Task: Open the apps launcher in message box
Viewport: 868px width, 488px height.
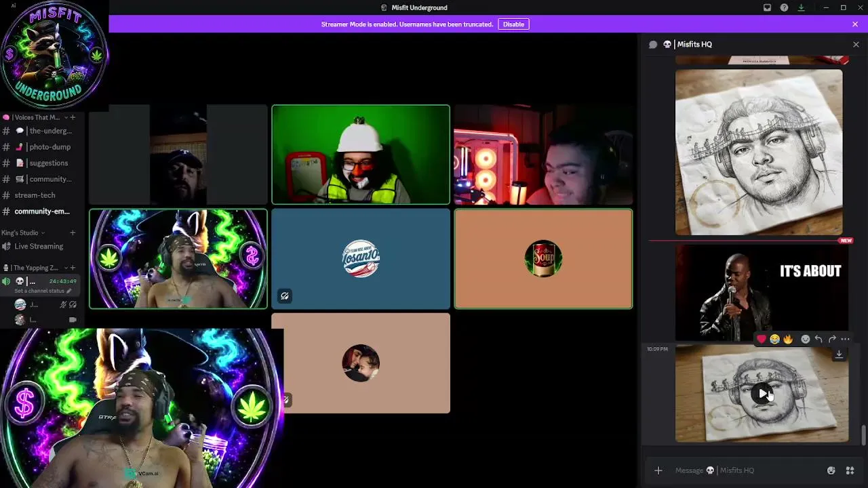Action: (850, 470)
